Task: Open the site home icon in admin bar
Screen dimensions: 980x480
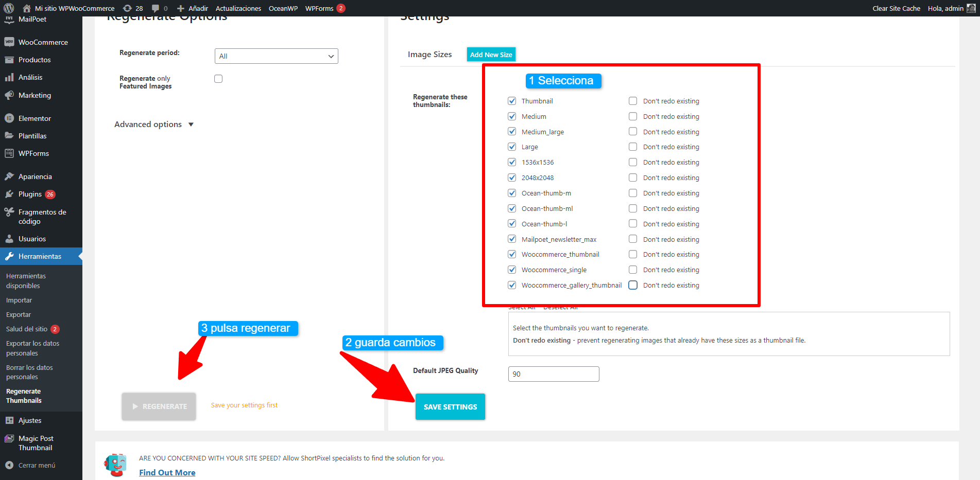Action: 27,8
